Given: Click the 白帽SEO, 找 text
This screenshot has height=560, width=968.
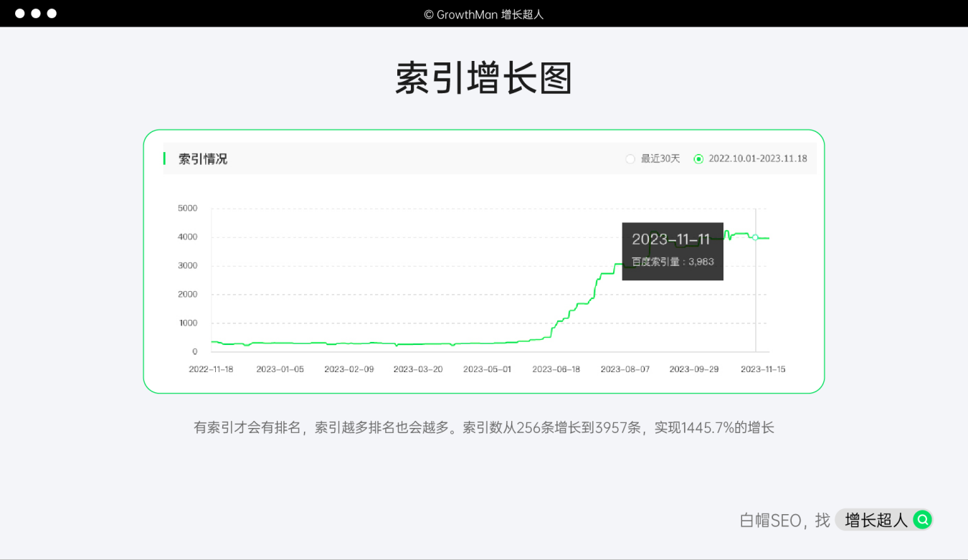Looking at the screenshot, I should [x=784, y=521].
